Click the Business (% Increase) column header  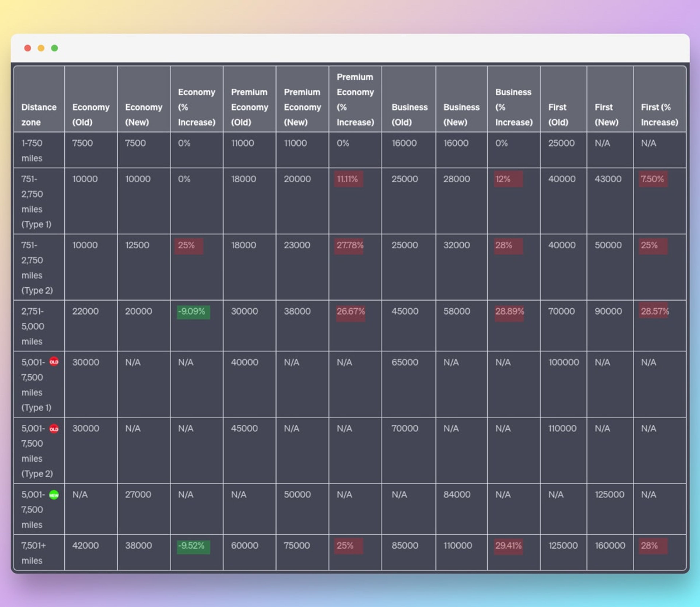coord(514,107)
